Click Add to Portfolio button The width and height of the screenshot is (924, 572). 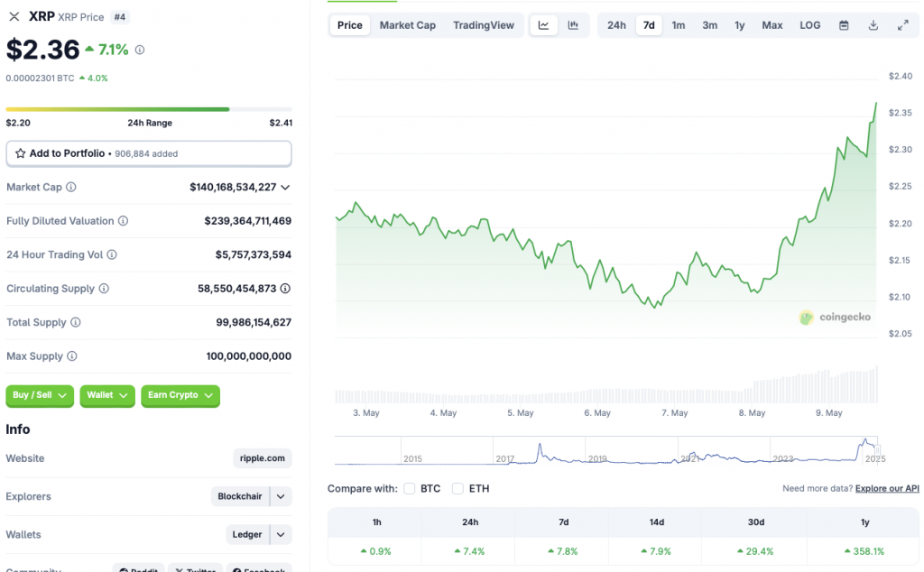tap(149, 153)
